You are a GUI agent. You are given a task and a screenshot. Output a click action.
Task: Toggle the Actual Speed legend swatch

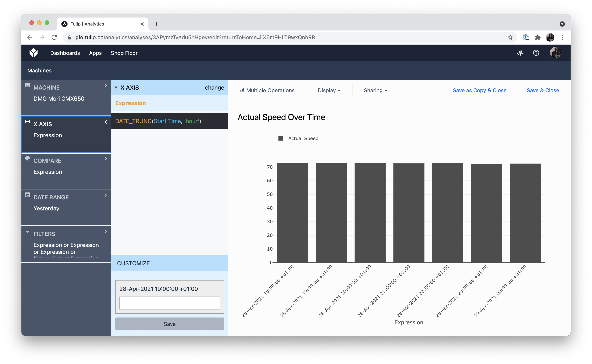(x=281, y=138)
